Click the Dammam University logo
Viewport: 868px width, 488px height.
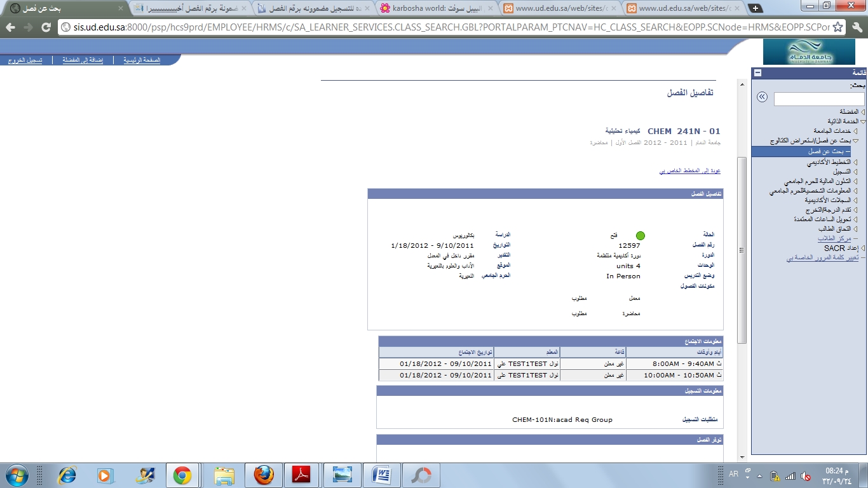pyautogui.click(x=800, y=52)
